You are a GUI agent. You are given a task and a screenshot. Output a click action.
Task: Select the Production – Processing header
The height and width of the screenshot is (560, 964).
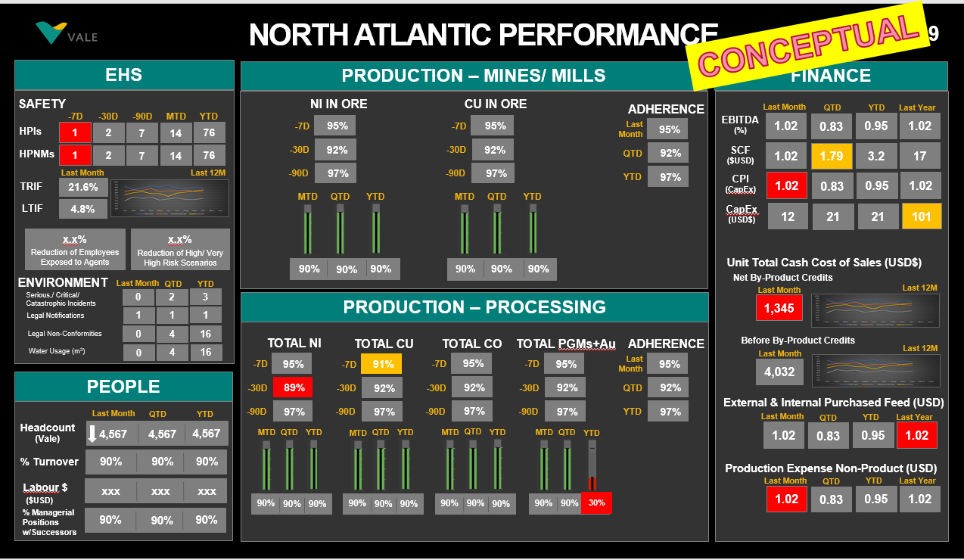coord(474,307)
